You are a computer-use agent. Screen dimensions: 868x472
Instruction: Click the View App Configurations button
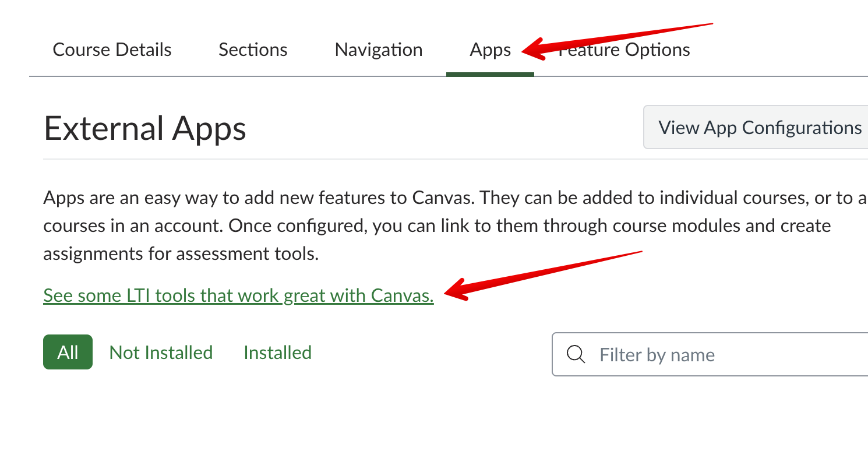[x=760, y=127]
